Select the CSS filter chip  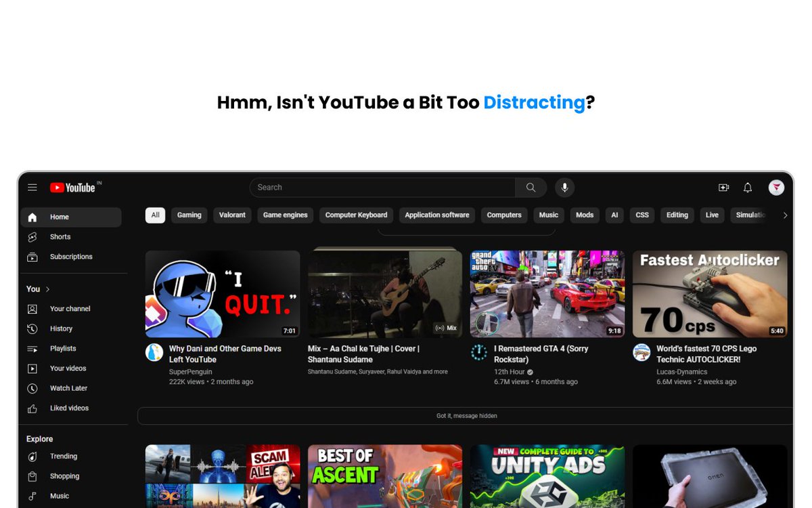[x=642, y=215]
